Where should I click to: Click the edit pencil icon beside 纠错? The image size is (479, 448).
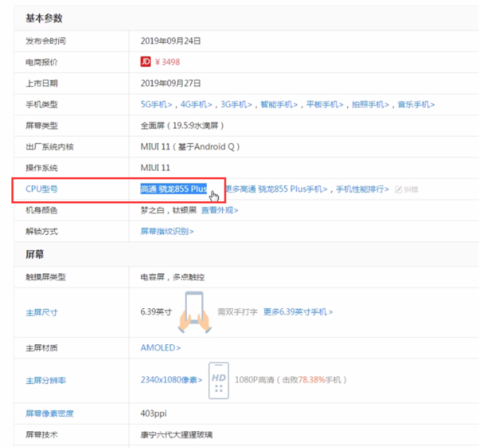click(x=398, y=189)
